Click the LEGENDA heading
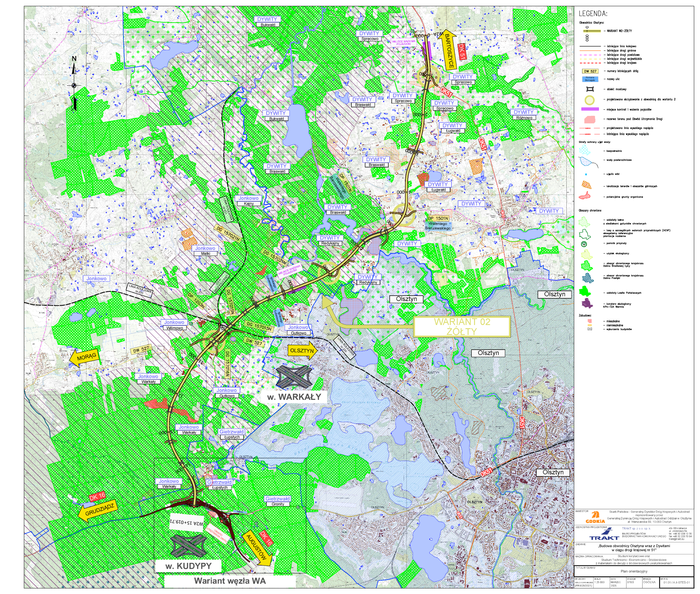This screenshot has height=594, width=700. click(593, 14)
